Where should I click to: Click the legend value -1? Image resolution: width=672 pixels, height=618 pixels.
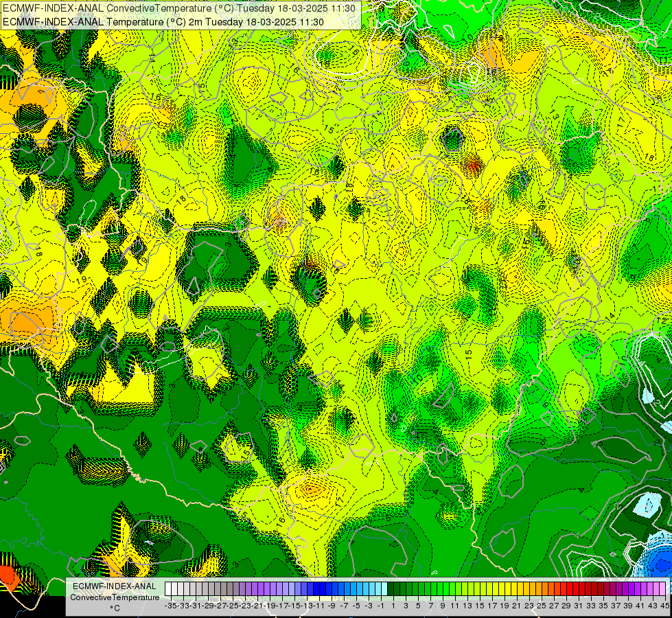381,606
